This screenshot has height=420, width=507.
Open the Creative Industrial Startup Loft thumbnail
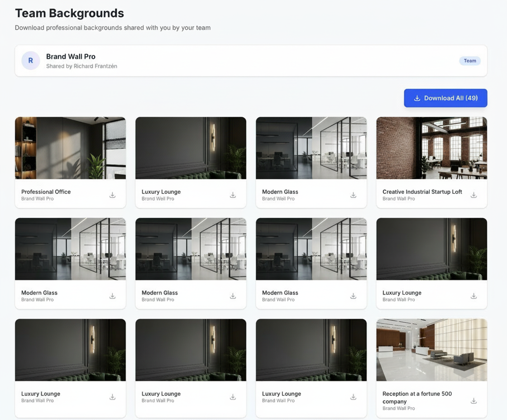[x=431, y=148]
